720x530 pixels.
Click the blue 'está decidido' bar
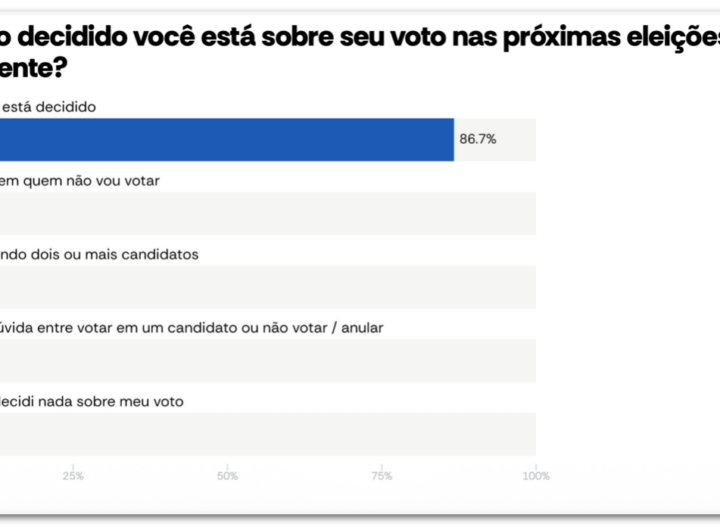coord(226,139)
